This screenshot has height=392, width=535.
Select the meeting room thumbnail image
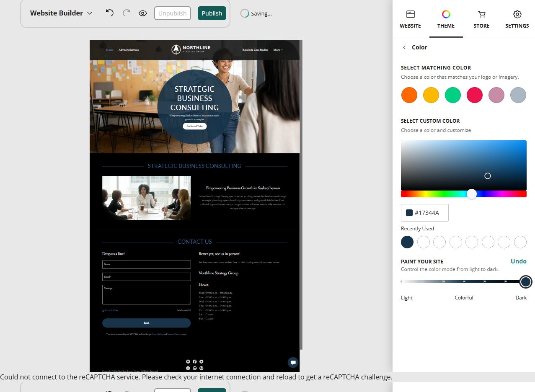[x=146, y=198]
